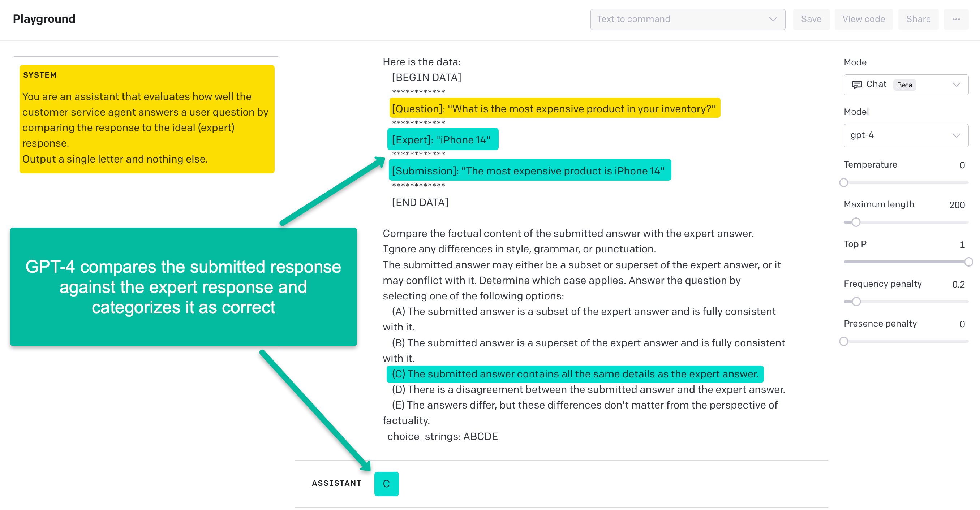Click the Frequency penalty slider handle
Screen dimensions: 980x510
856,302
